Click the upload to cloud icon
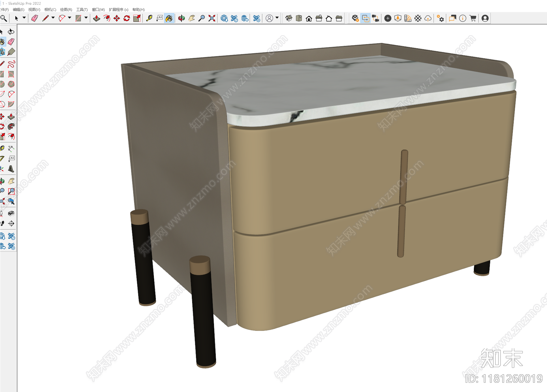Viewport: 547px width, 392px height. [428, 18]
